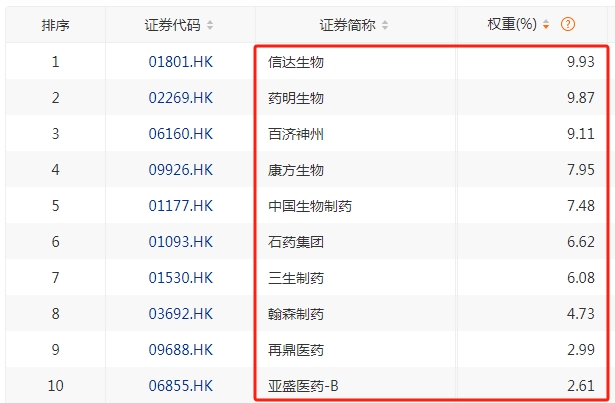
Task: Open stock code 06855.HK
Action: point(180,386)
